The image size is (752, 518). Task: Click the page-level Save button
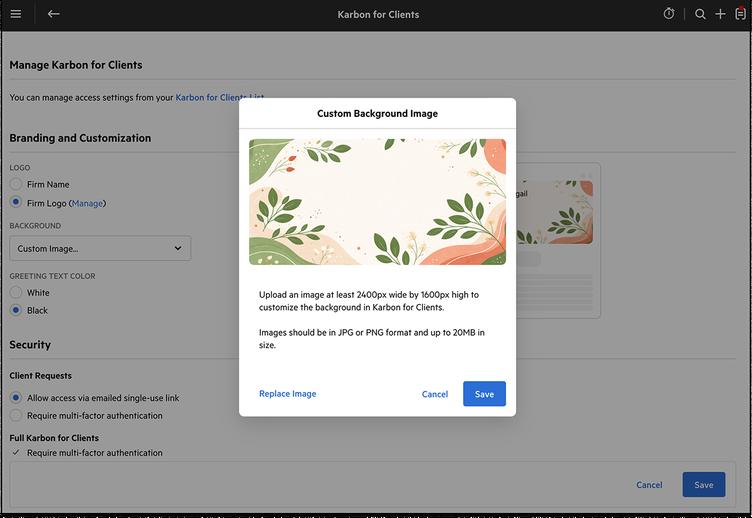coord(704,485)
